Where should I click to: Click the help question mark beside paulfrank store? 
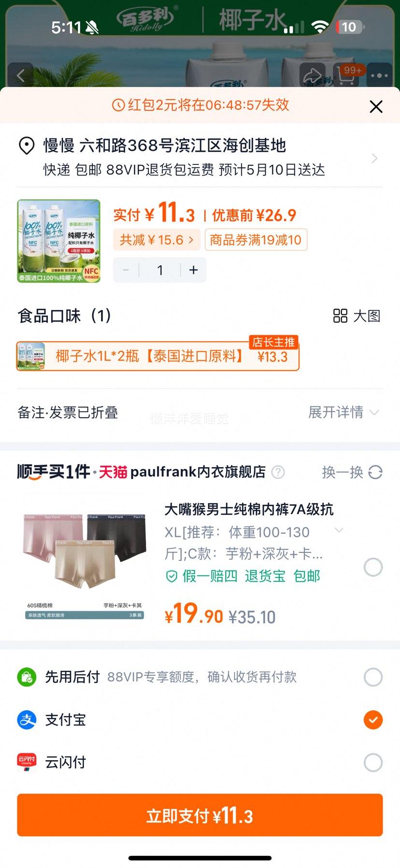click(x=278, y=472)
